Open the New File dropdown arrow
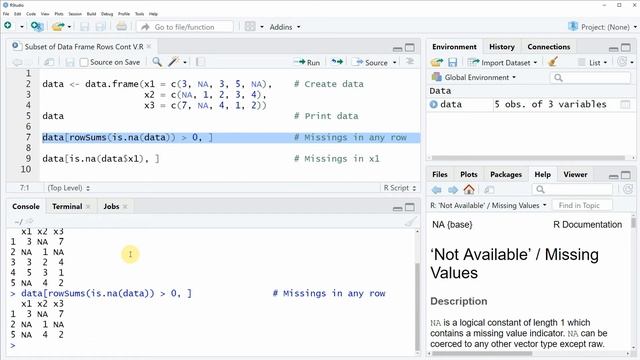The width and height of the screenshot is (640, 360). coord(22,27)
